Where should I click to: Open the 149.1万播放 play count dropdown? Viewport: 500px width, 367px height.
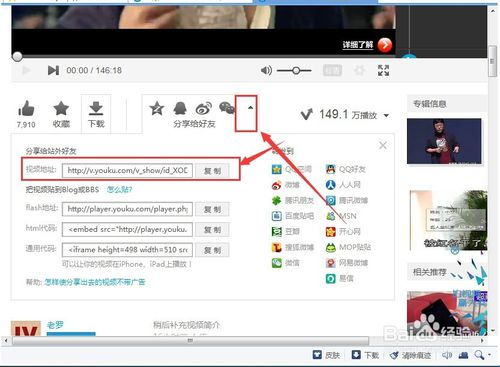coord(386,116)
